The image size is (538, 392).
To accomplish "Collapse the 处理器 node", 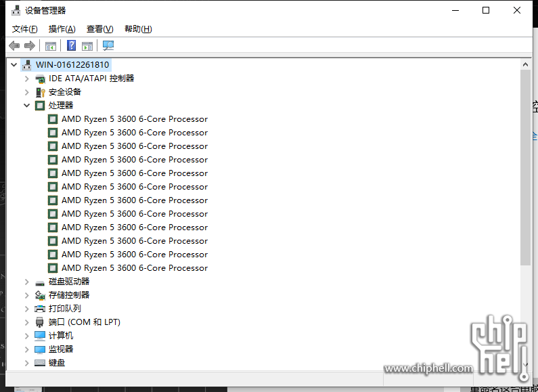I will pos(27,106).
